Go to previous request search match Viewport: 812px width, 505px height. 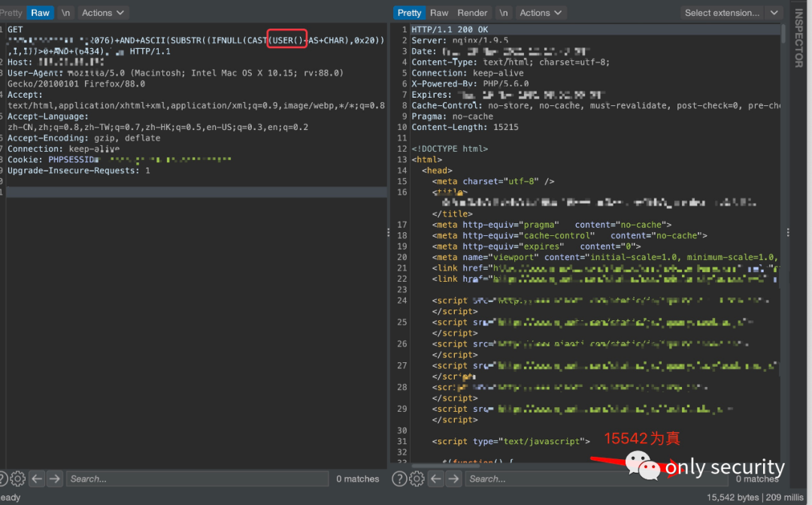point(37,479)
